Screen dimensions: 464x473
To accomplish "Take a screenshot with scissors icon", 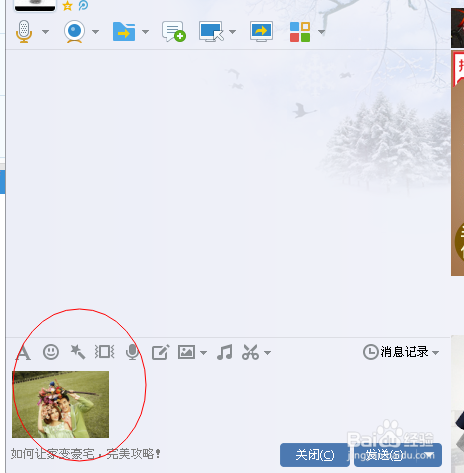I will pos(251,352).
